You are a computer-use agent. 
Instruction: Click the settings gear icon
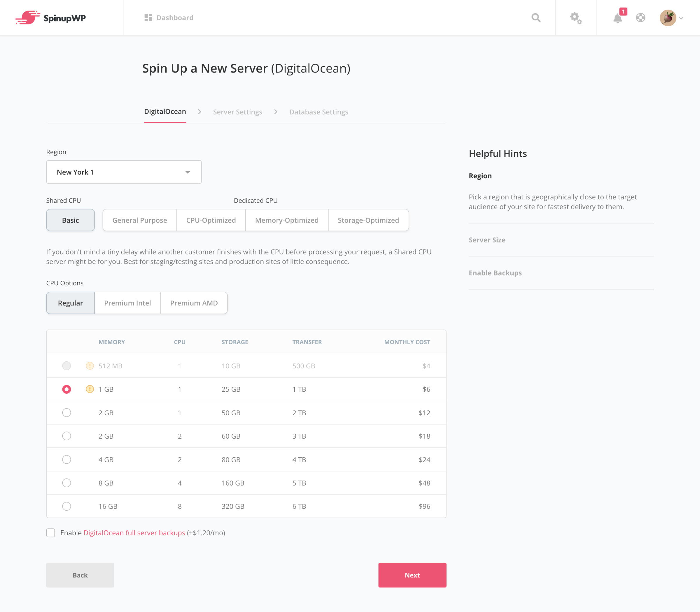pyautogui.click(x=575, y=18)
